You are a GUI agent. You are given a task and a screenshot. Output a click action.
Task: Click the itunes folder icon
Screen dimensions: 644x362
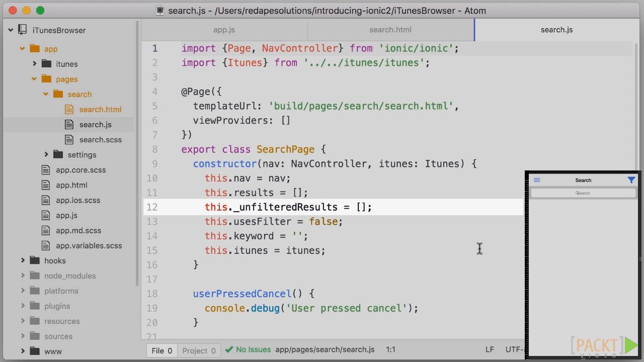(47, 64)
